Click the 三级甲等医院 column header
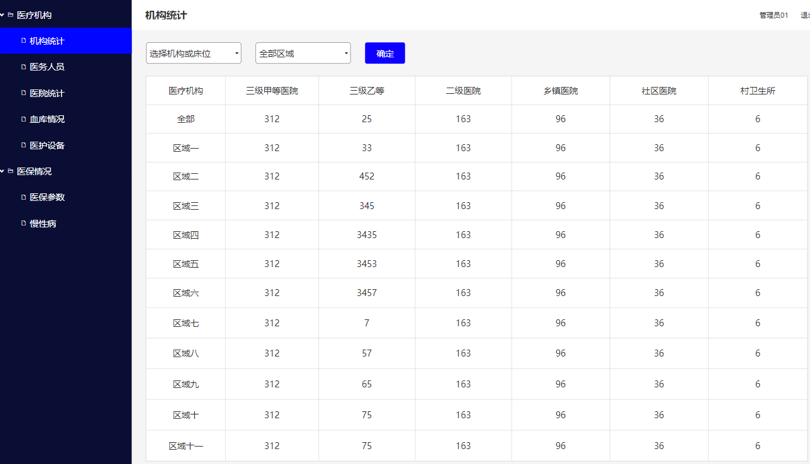810x464 pixels. pos(272,91)
